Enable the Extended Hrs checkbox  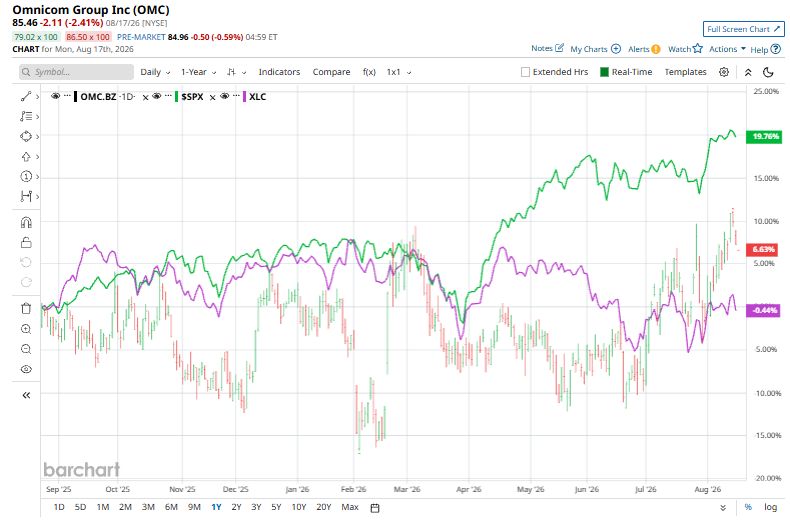click(525, 72)
